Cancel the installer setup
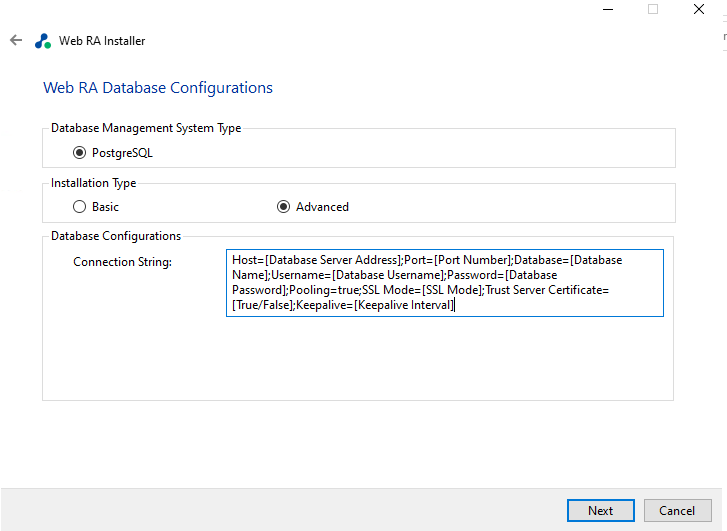 click(677, 510)
